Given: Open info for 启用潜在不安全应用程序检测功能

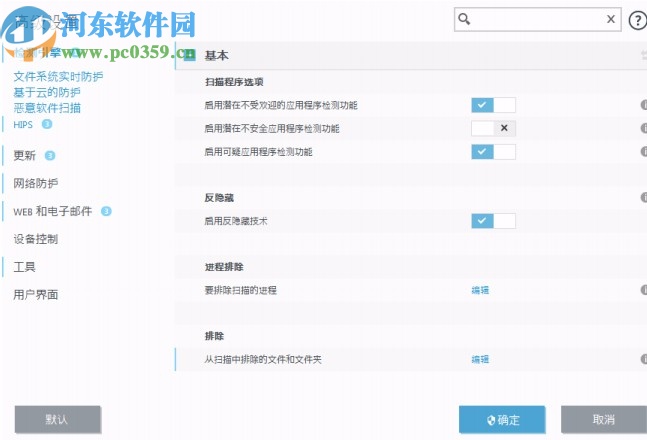Looking at the screenshot, I should coord(644,128).
